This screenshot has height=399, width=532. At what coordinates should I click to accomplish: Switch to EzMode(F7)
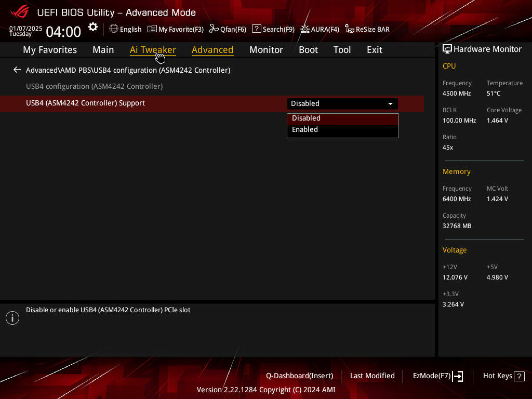click(432, 376)
